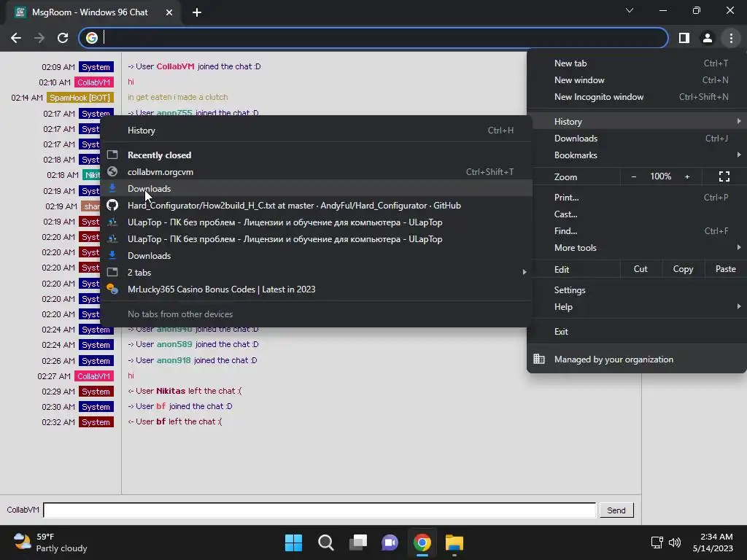Open MrLucky365 Casino Bonus Codes entry
The image size is (747, 560).
coord(317,289)
